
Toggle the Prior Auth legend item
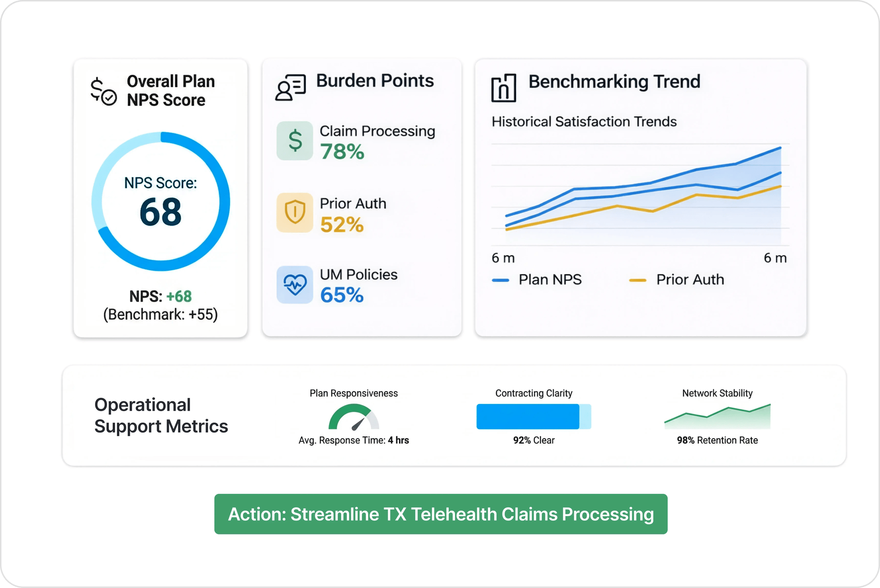tap(677, 279)
